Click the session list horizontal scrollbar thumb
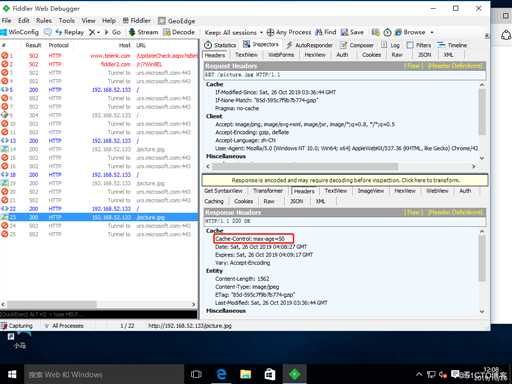 (x=52, y=304)
